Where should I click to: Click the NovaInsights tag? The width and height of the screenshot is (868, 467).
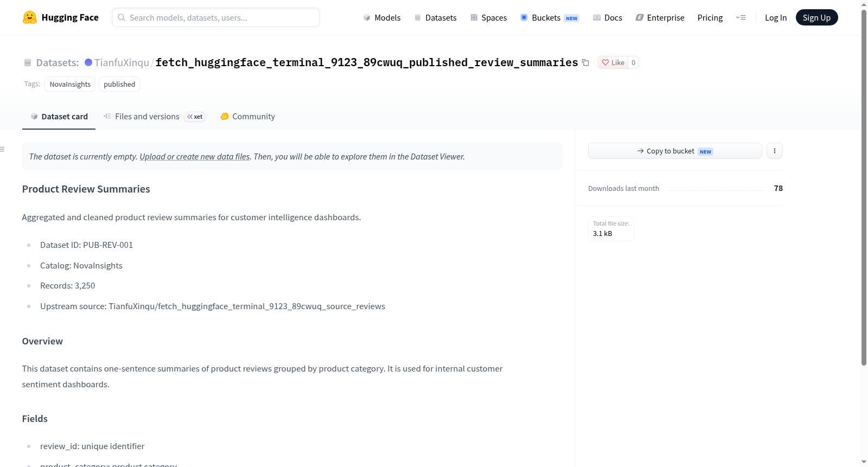(70, 84)
